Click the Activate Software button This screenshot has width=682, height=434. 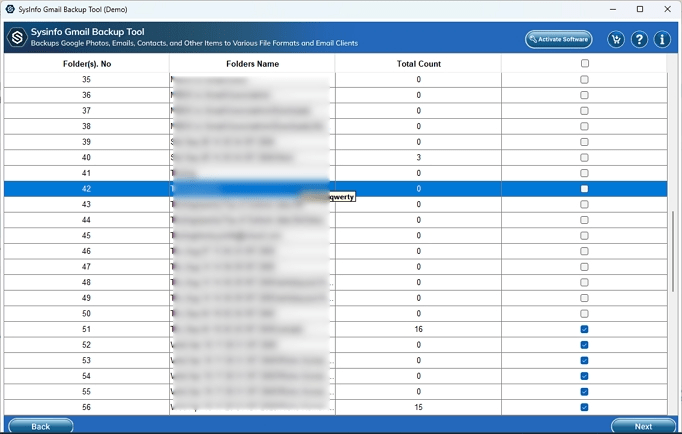558,39
